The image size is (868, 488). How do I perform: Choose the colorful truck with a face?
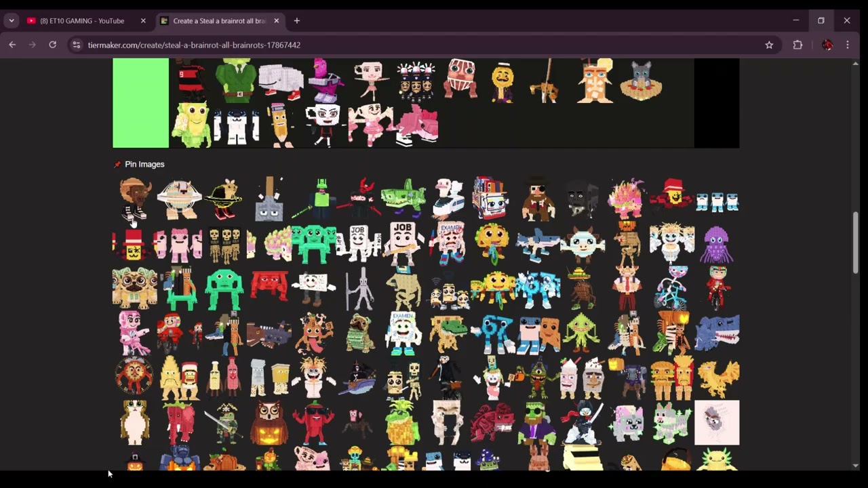click(x=490, y=198)
